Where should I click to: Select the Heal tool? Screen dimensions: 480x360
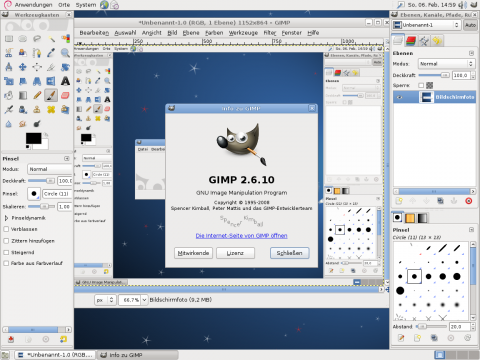pos(51,109)
